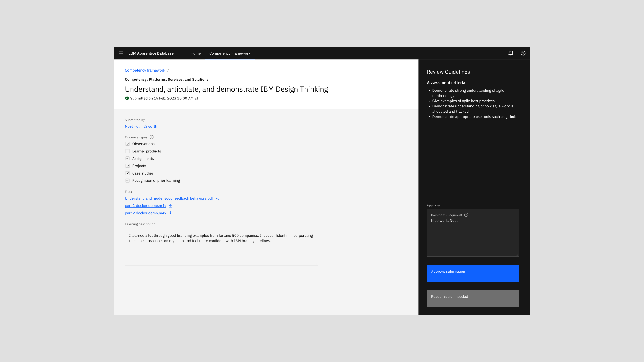Download Understand and model good feedback behaviors.pdf

(x=217, y=198)
